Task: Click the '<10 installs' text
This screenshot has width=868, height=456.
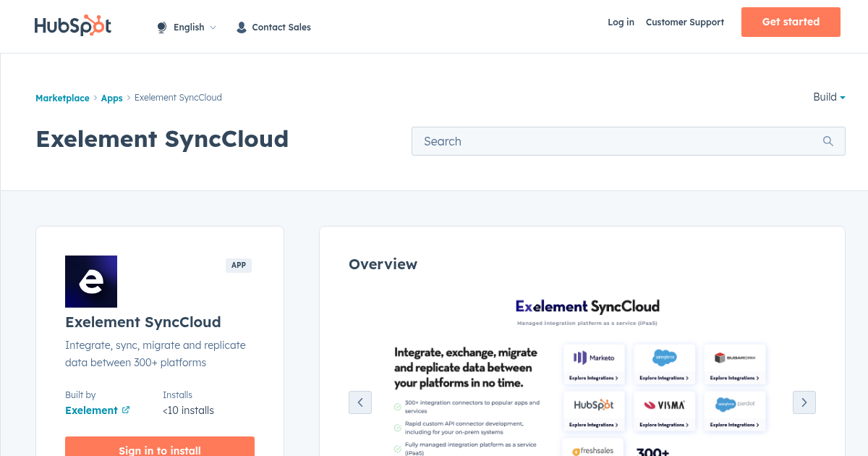Action: click(189, 410)
